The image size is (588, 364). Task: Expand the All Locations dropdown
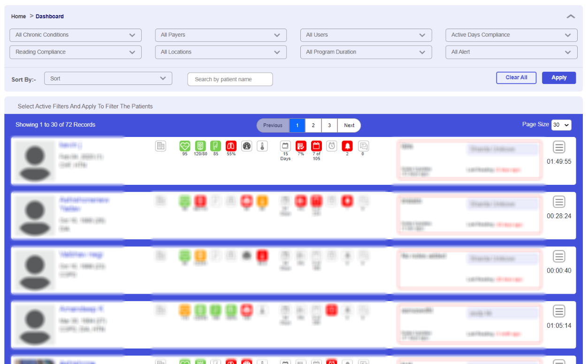click(221, 52)
